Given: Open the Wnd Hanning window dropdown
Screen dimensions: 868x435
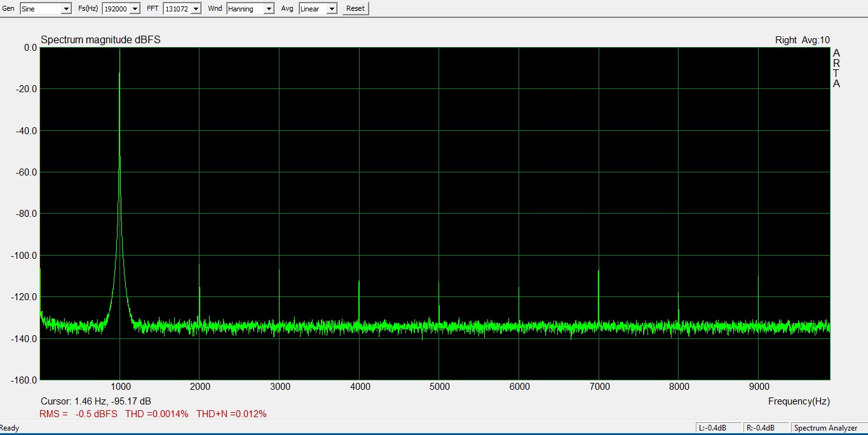Looking at the screenshot, I should click(250, 8).
